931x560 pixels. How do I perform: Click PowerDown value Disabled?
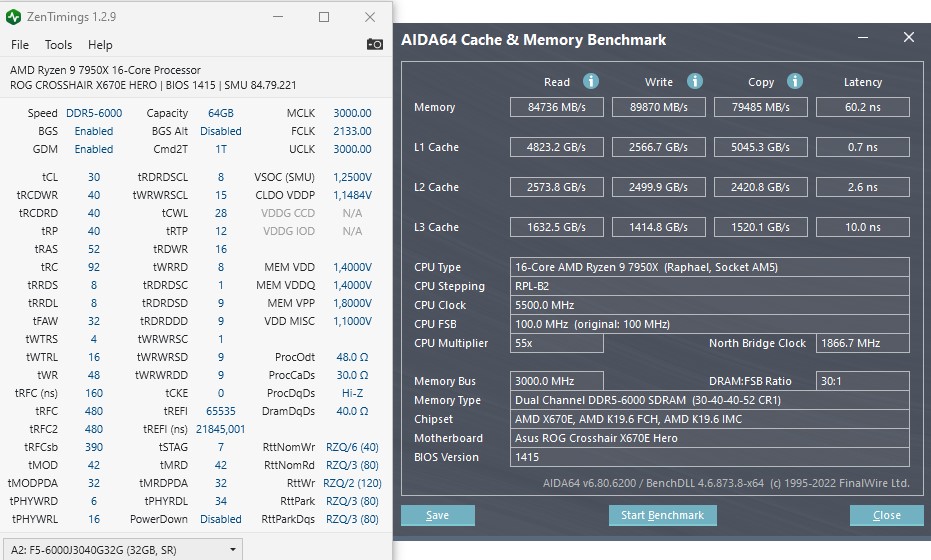click(220, 519)
